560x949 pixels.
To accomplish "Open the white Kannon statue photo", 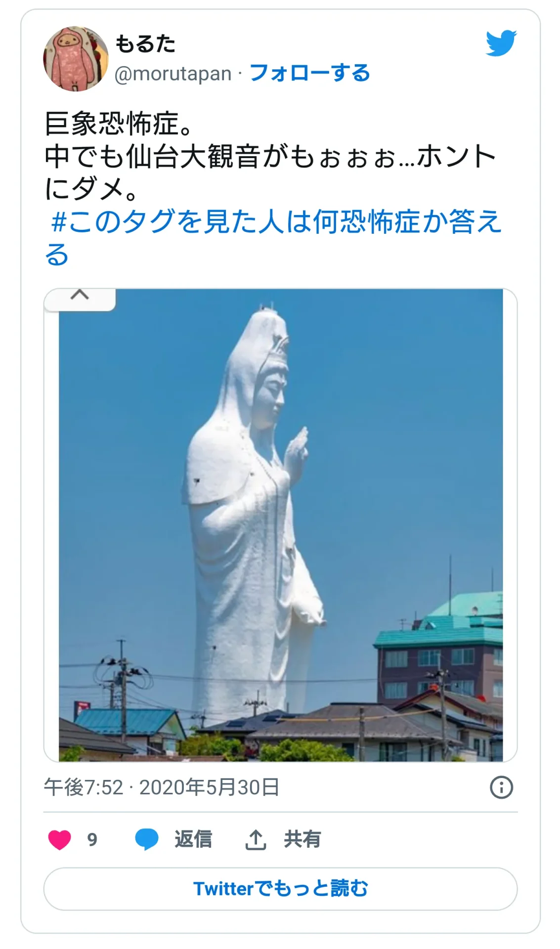I will point(281,525).
